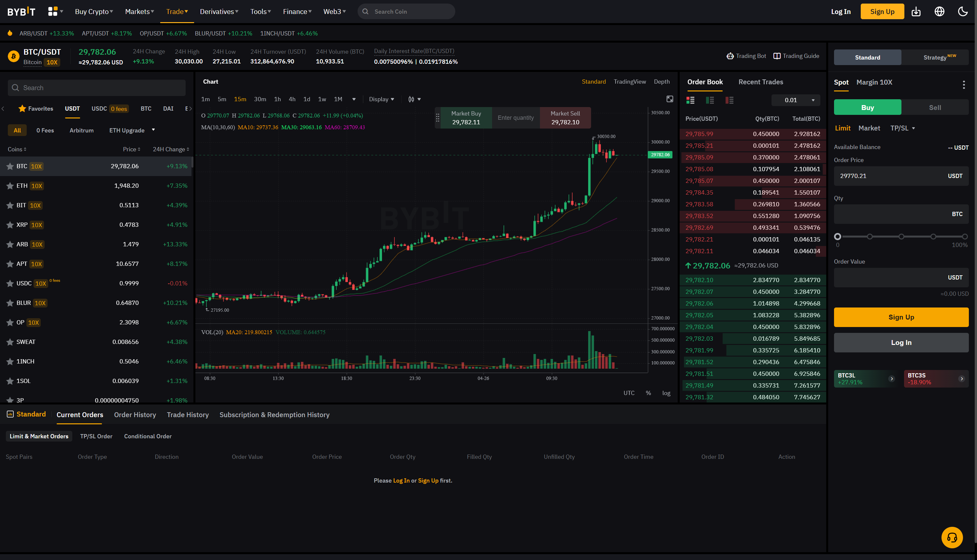This screenshot has width=977, height=560.
Task: Expand the chart to fullscreen
Action: (670, 99)
